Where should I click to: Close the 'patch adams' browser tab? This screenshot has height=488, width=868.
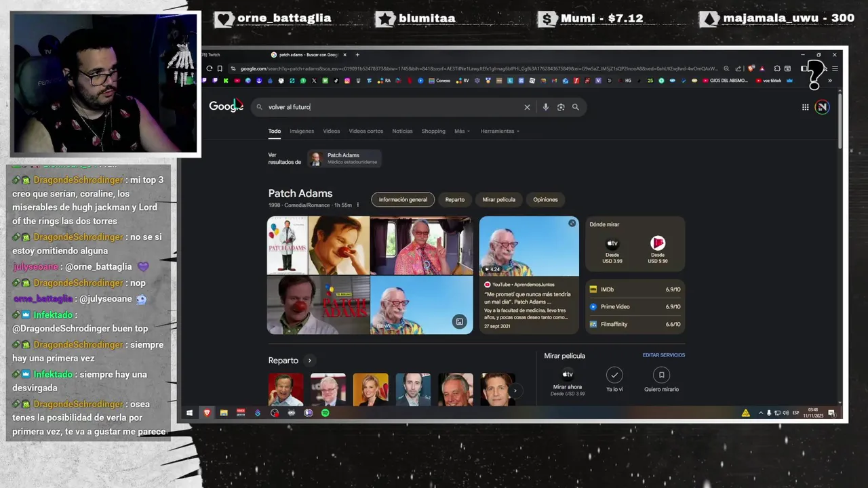point(344,55)
